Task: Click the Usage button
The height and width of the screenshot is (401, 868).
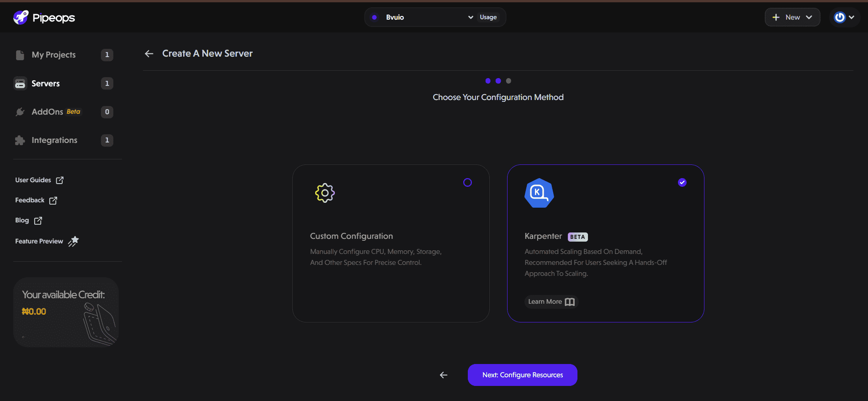Action: (x=488, y=17)
